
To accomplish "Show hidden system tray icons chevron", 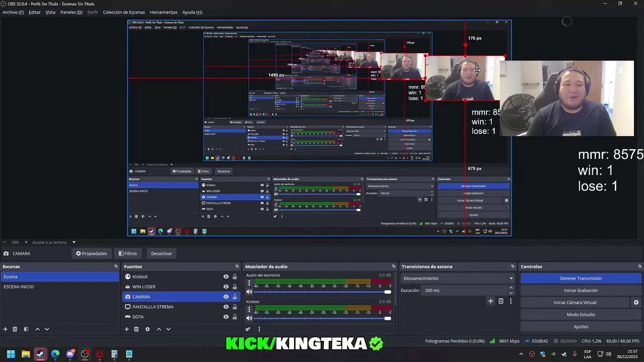I will (522, 354).
